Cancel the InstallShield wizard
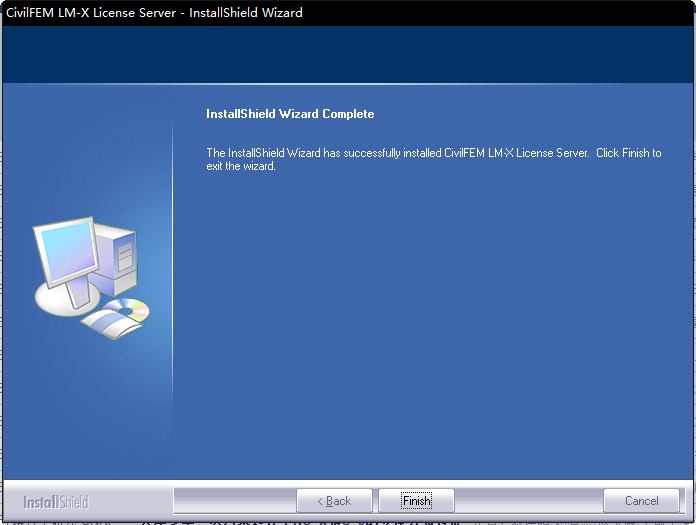 point(641,501)
